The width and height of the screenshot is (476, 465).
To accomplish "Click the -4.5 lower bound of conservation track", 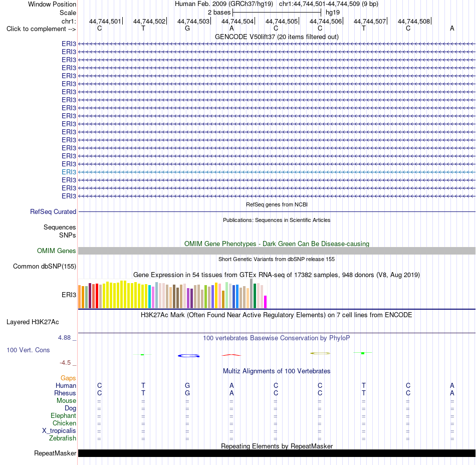I will (x=65, y=363).
